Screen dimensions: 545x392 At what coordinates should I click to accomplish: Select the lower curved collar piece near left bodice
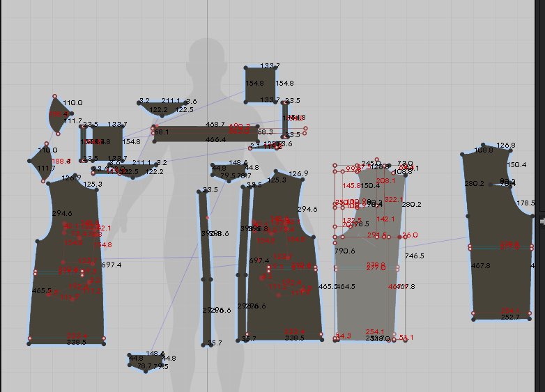(132, 170)
